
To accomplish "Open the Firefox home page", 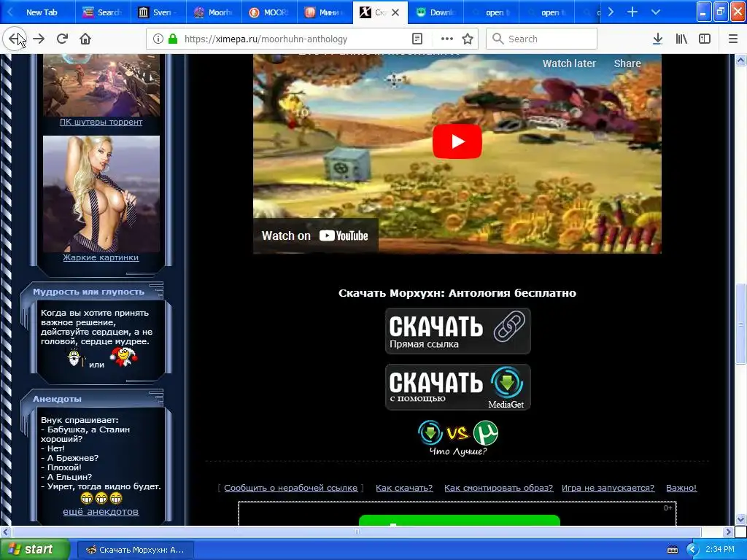I will pos(85,39).
